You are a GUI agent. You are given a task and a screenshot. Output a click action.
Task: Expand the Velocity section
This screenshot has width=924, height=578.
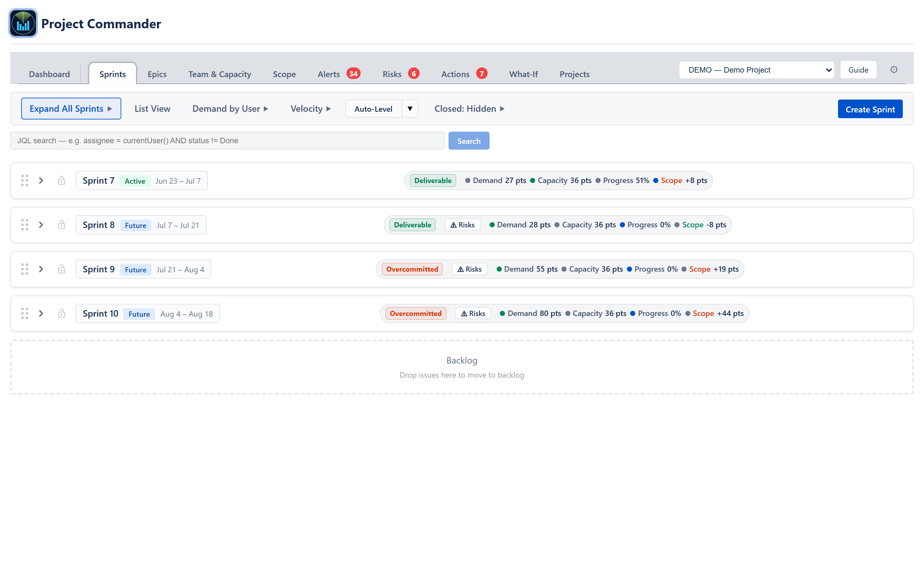(311, 109)
